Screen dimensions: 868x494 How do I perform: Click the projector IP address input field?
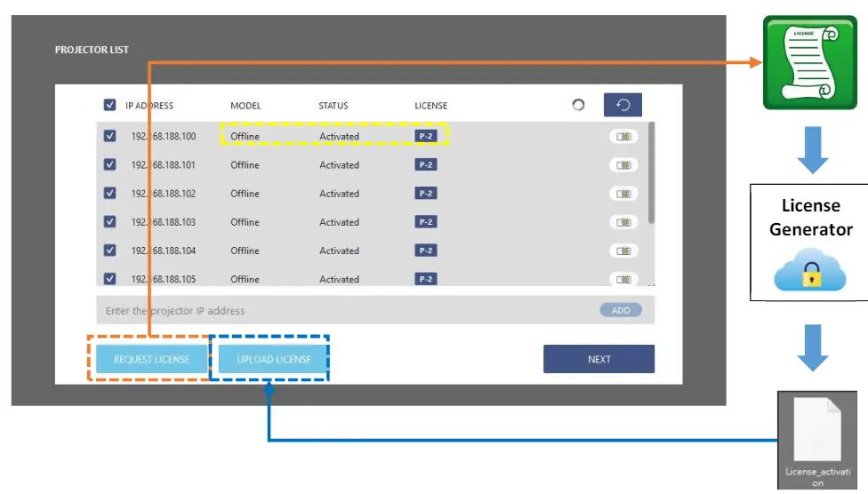click(x=338, y=310)
